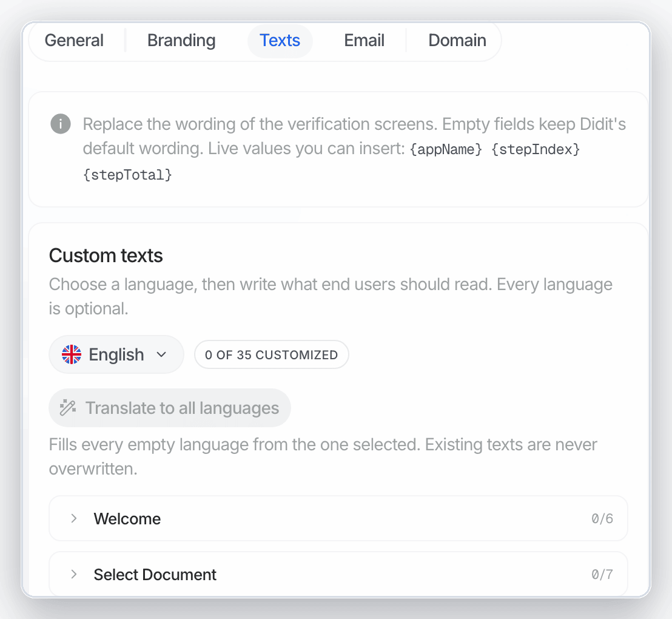Go to the Domain tab
672x619 pixels.
point(457,41)
